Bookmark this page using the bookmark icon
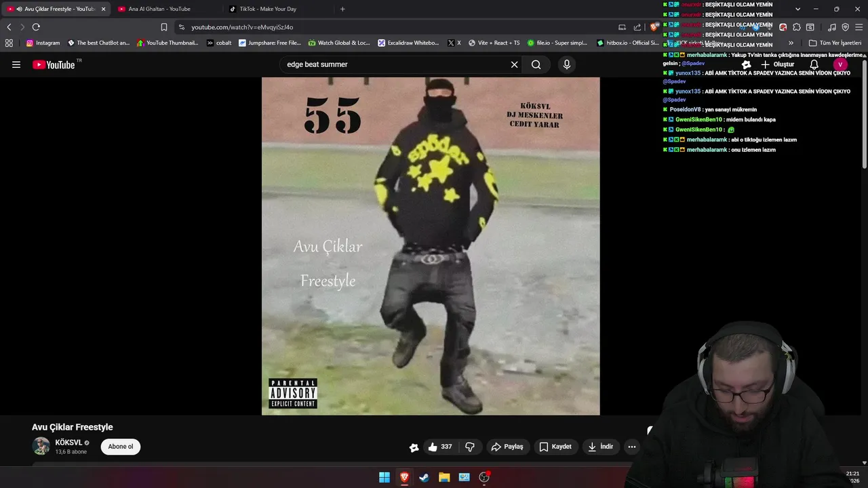 click(164, 27)
